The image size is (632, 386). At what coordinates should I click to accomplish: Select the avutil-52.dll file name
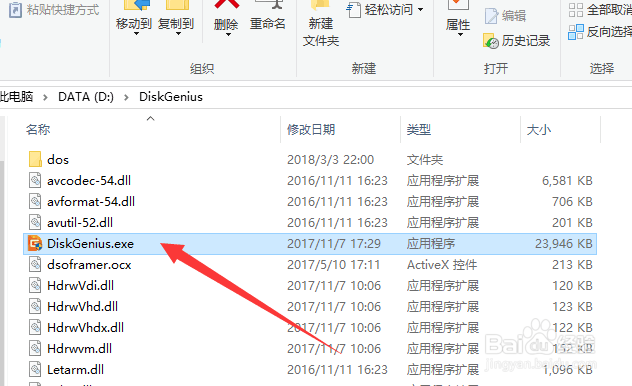(80, 222)
